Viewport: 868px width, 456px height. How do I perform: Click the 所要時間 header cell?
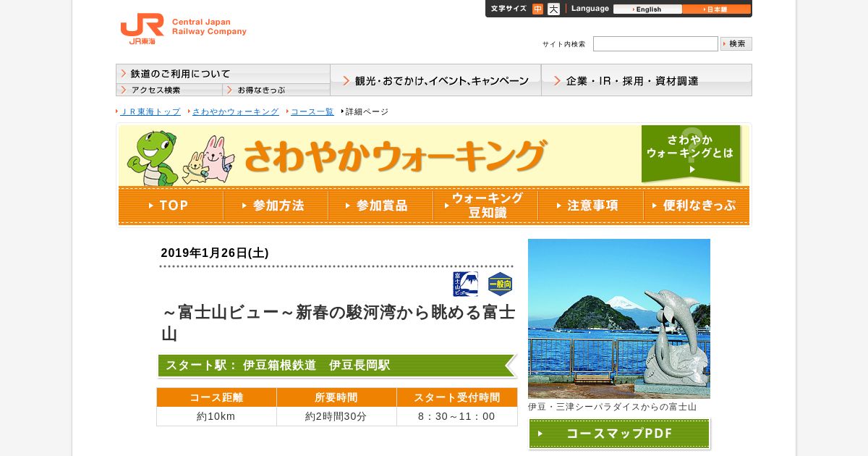336,397
